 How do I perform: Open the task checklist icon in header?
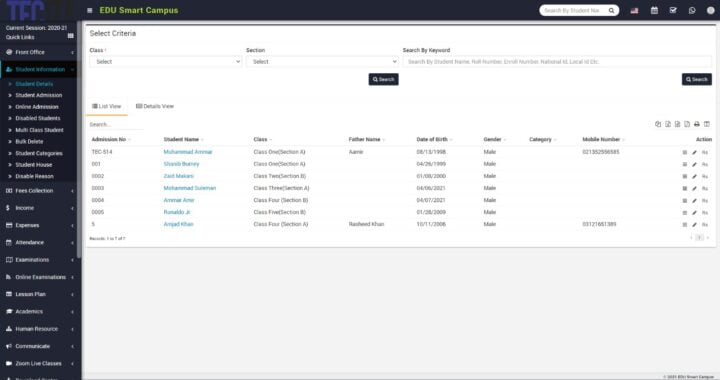[x=673, y=10]
